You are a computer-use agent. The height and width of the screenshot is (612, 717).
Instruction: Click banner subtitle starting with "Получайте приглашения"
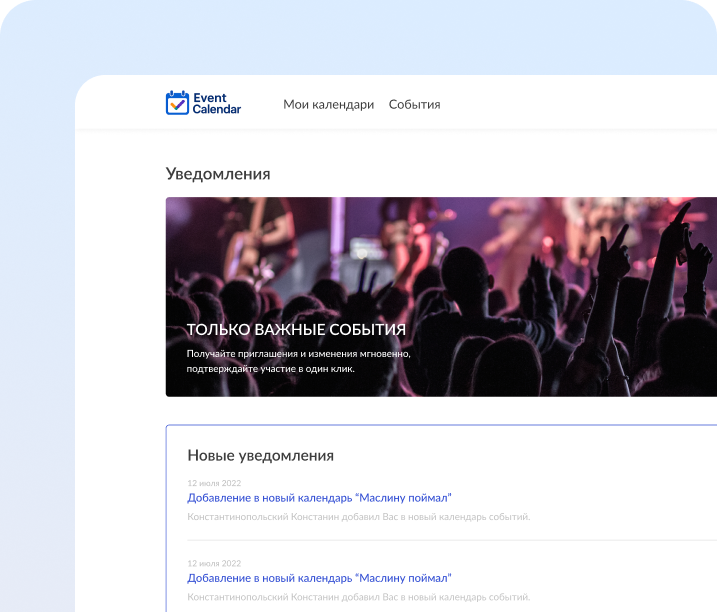tap(298, 353)
